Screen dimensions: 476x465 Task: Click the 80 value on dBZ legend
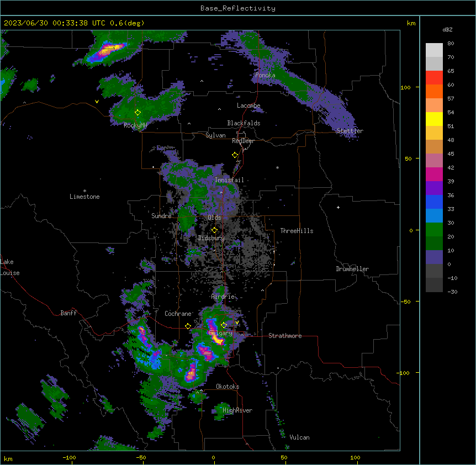[451, 44]
